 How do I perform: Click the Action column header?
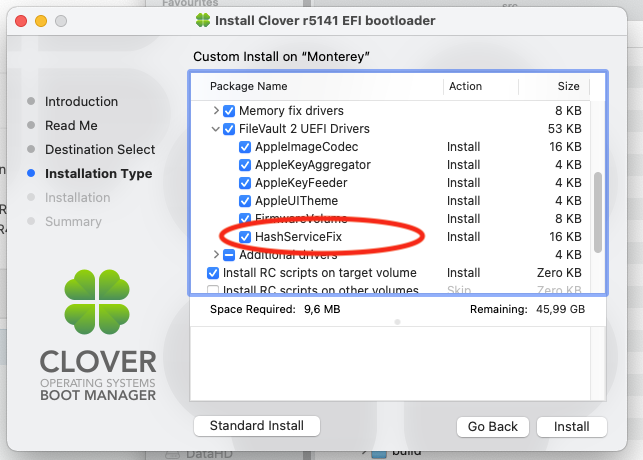465,86
